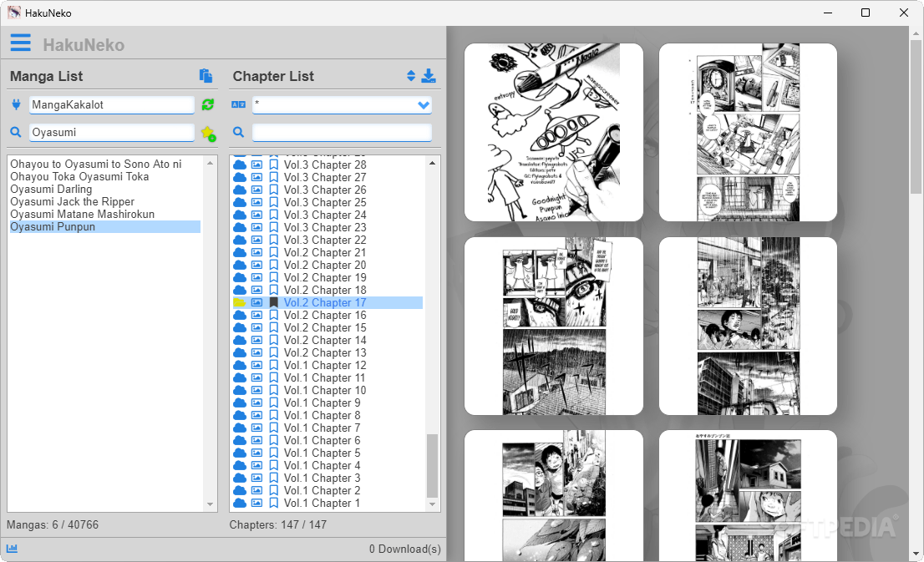
Task: Click the cloud icon for Vol.2 Chapter 14
Action: pyautogui.click(x=240, y=341)
